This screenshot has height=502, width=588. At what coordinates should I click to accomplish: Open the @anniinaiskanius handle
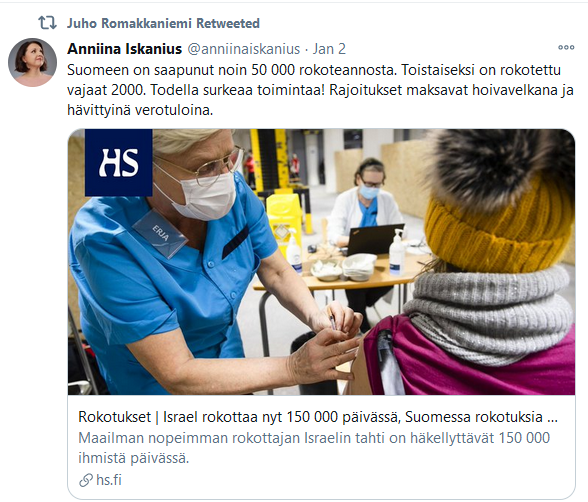point(244,49)
